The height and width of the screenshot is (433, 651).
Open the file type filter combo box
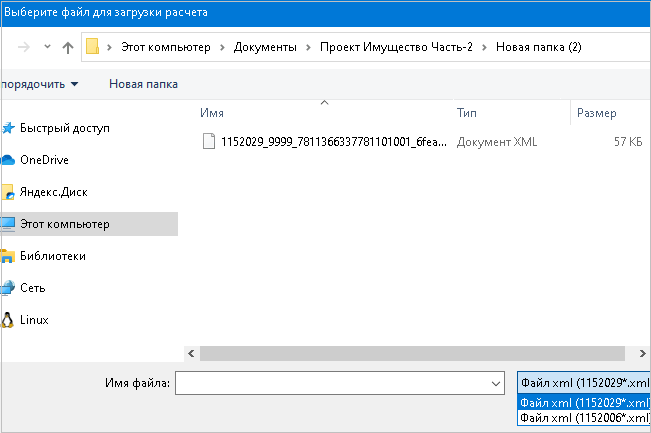584,383
